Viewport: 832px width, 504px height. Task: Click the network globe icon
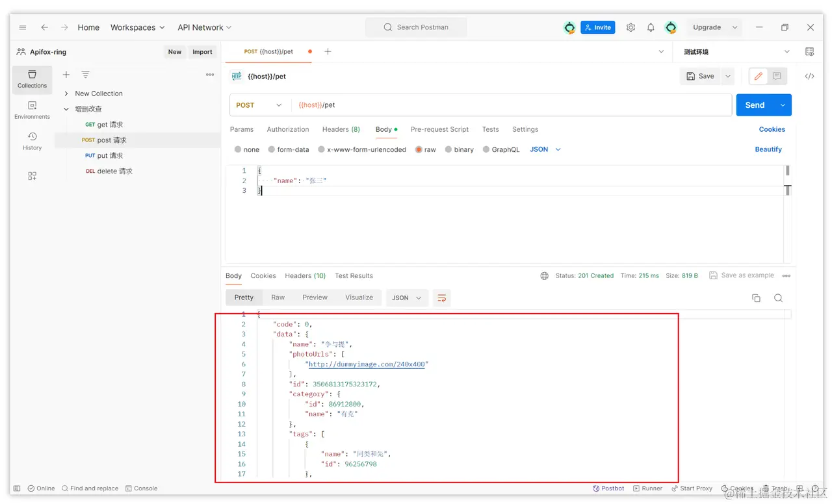click(x=545, y=275)
